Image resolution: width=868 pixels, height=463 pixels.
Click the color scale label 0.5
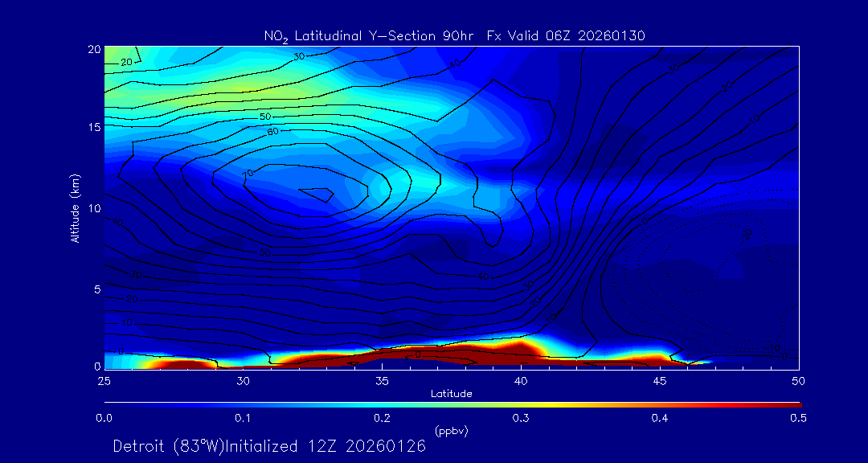799,419
